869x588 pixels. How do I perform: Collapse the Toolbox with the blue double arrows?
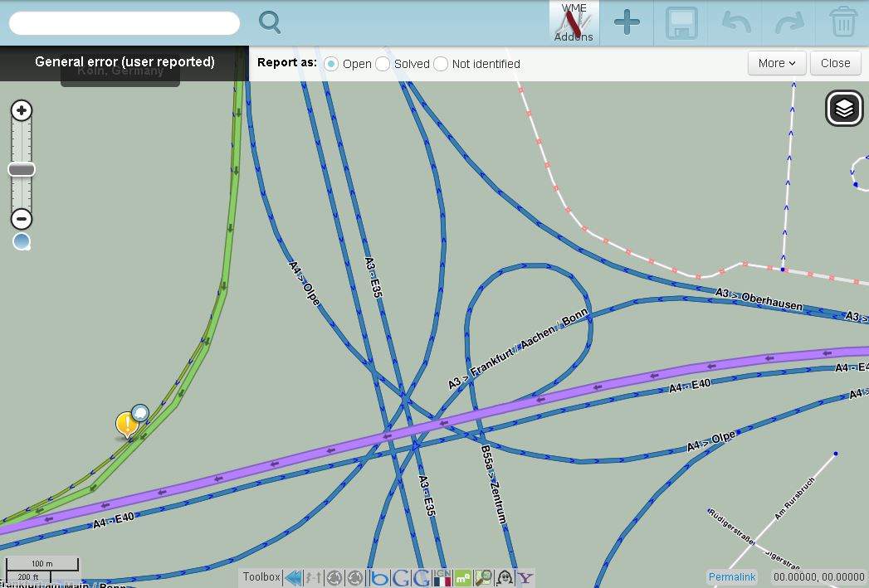[x=292, y=577]
